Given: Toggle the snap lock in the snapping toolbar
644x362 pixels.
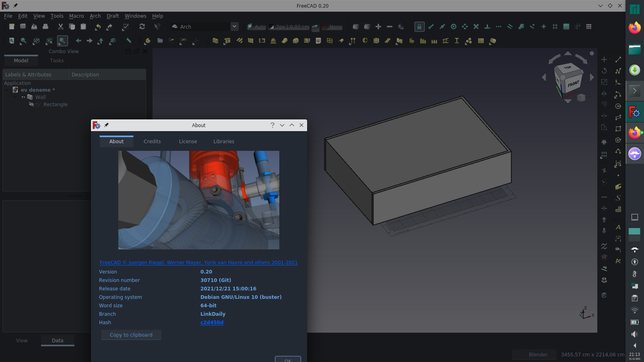Looking at the screenshot, I should click(419, 27).
